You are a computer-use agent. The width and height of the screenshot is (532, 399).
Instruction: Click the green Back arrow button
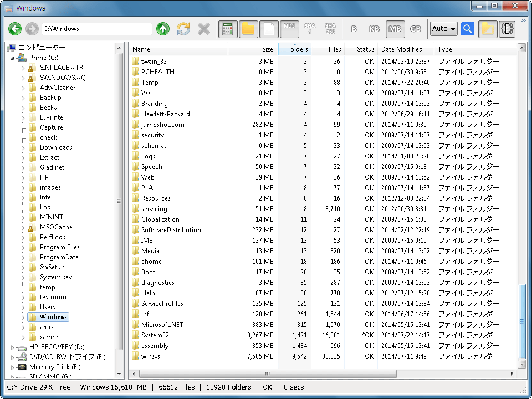click(x=15, y=29)
